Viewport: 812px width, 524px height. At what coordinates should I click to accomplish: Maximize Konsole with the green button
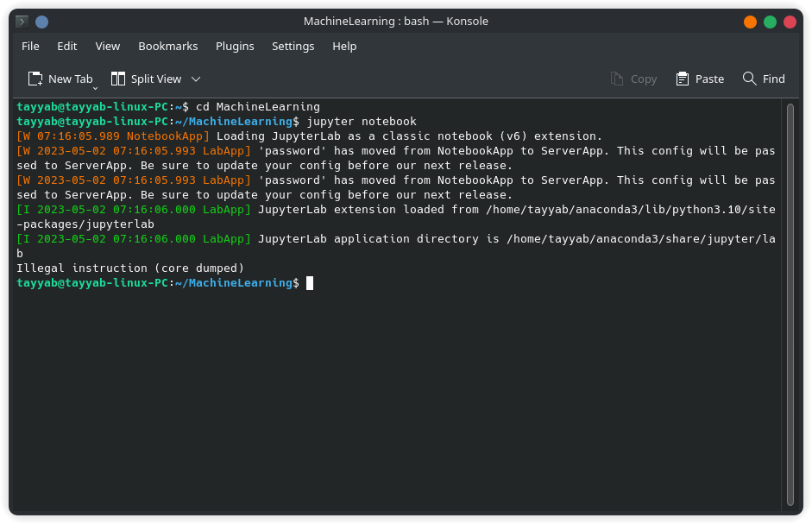[770, 22]
